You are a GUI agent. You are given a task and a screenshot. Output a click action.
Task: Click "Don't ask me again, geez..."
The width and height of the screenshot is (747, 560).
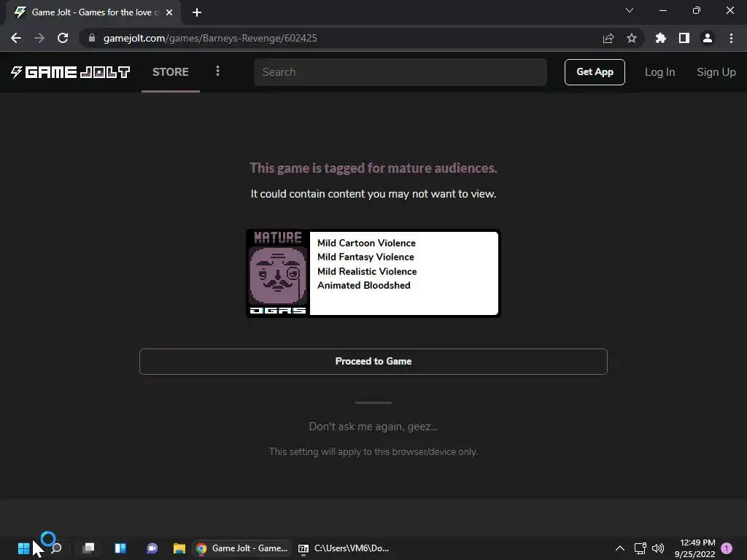[x=373, y=426]
